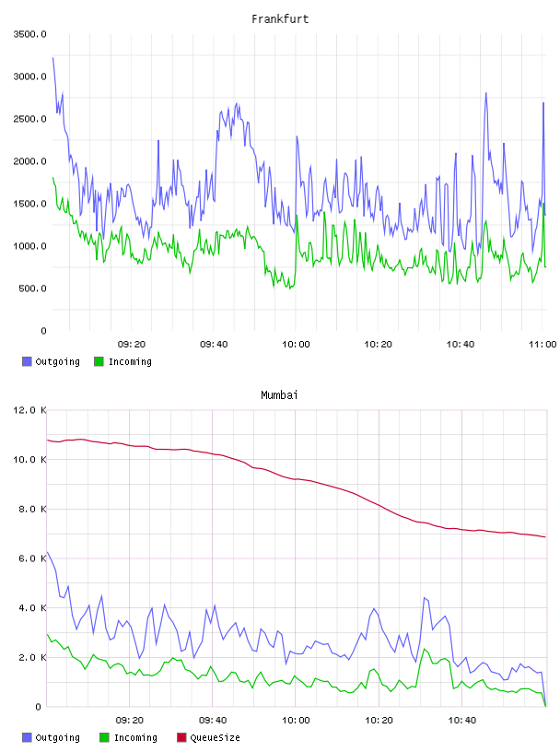Screen dimensions: 560x752
Task: Click the Outgoing legend label under Mumbai chart
Action: click(57, 737)
